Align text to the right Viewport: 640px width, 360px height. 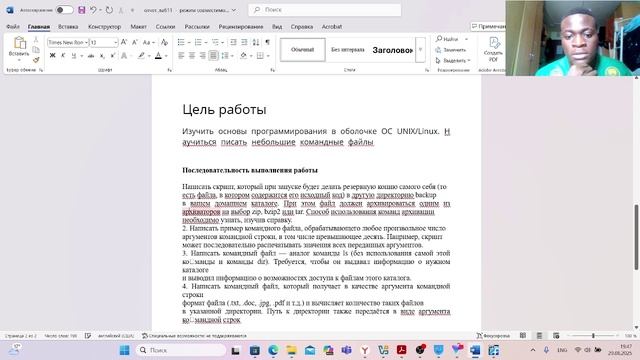(x=202, y=56)
